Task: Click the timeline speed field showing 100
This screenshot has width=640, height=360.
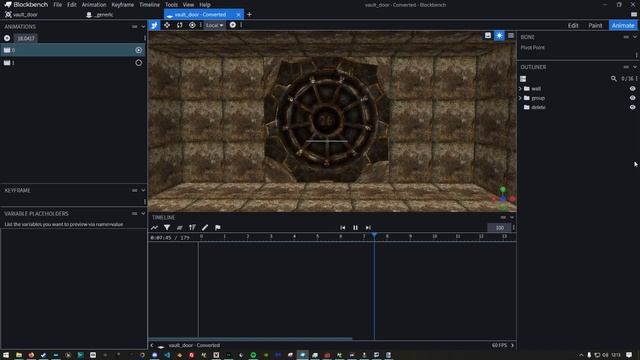Action: tap(499, 228)
